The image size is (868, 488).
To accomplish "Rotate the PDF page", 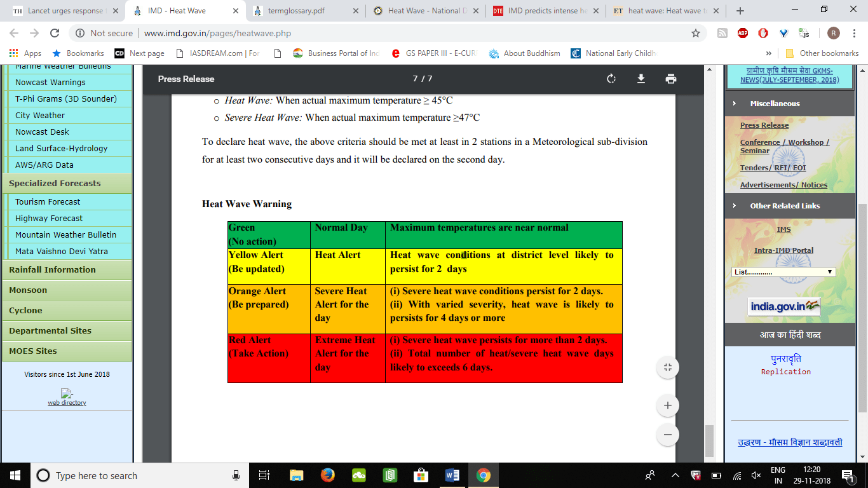I will point(611,79).
